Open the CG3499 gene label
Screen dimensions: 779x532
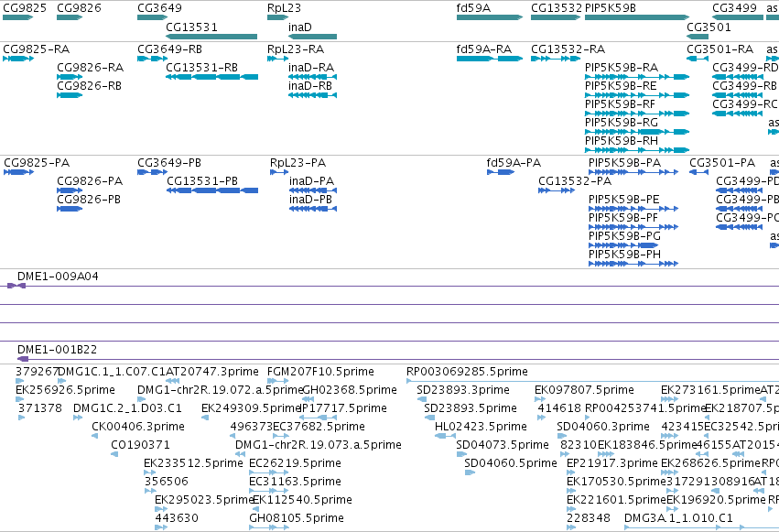coord(734,8)
